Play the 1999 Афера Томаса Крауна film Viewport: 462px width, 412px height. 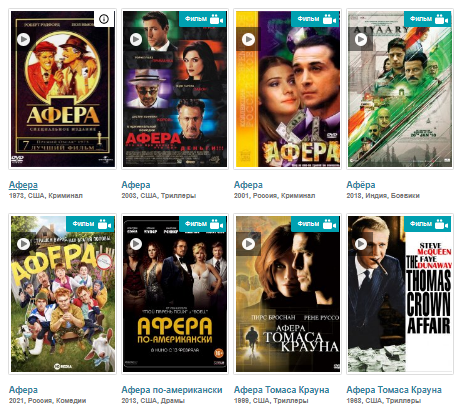click(248, 244)
